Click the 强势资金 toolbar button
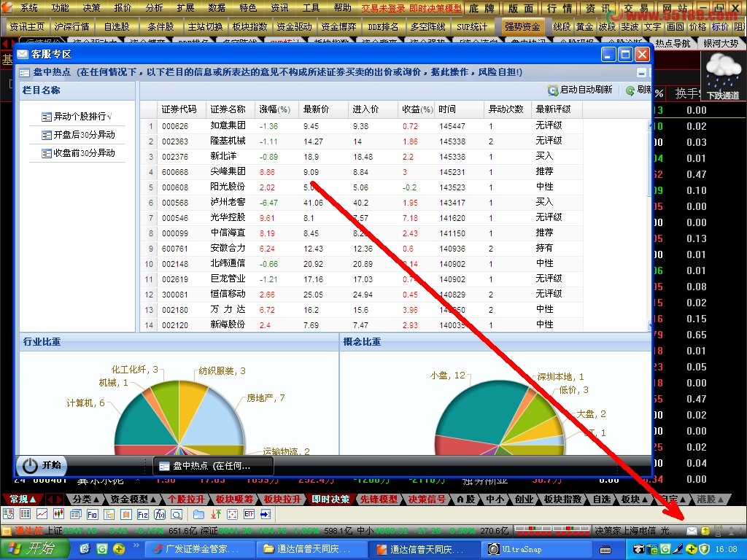This screenshot has width=747, height=560. click(x=522, y=27)
